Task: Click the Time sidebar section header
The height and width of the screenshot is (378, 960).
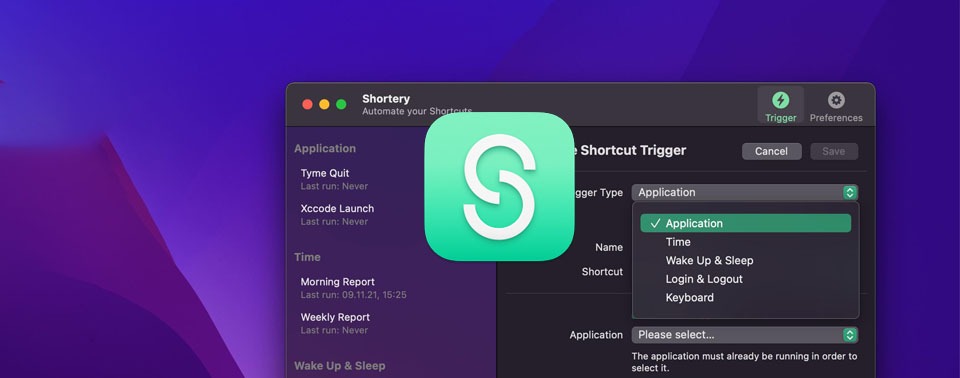Action: pos(307,257)
